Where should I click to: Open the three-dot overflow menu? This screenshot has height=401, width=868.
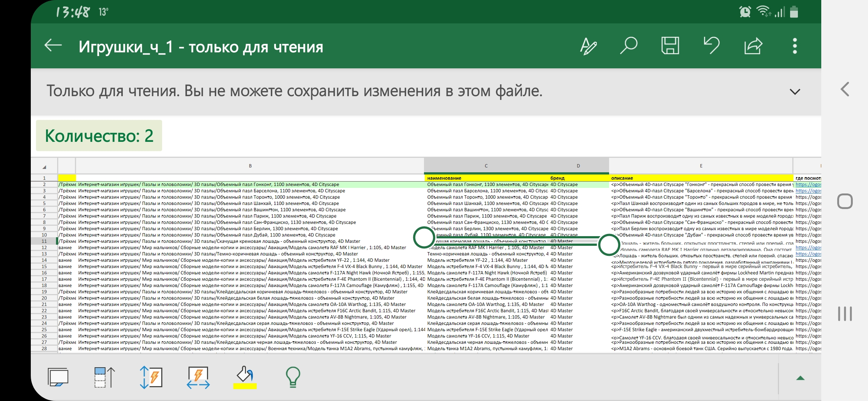coord(795,46)
